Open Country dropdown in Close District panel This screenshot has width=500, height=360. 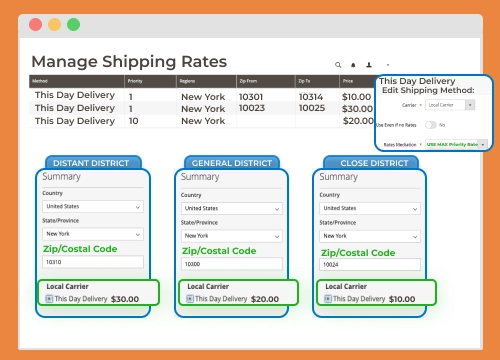[x=370, y=208]
